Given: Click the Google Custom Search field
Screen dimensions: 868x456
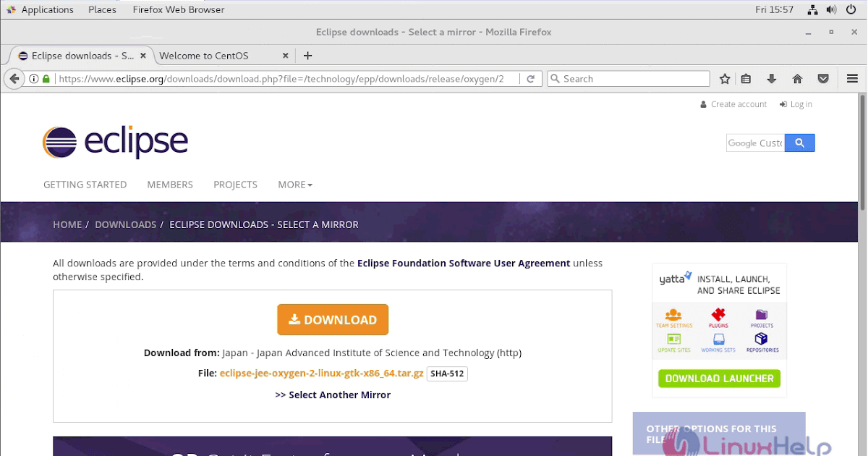Looking at the screenshot, I should click(x=755, y=143).
